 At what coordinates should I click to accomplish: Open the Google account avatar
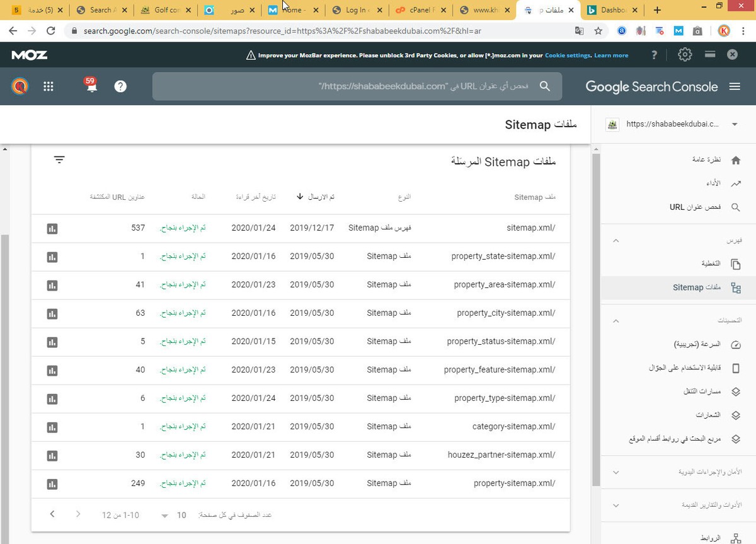(20, 86)
